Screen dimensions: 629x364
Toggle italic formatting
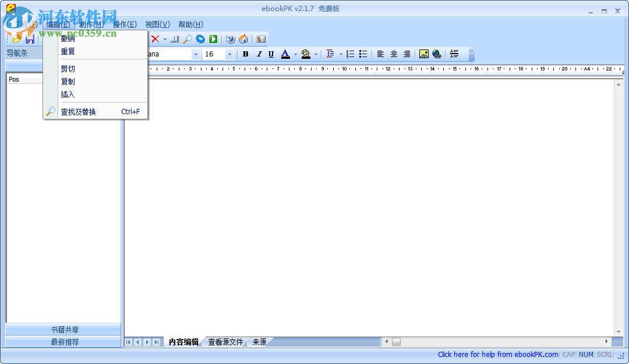click(x=259, y=54)
